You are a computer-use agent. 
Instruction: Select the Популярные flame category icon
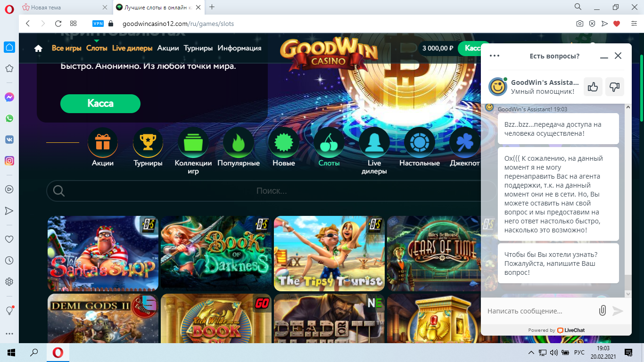pyautogui.click(x=238, y=143)
